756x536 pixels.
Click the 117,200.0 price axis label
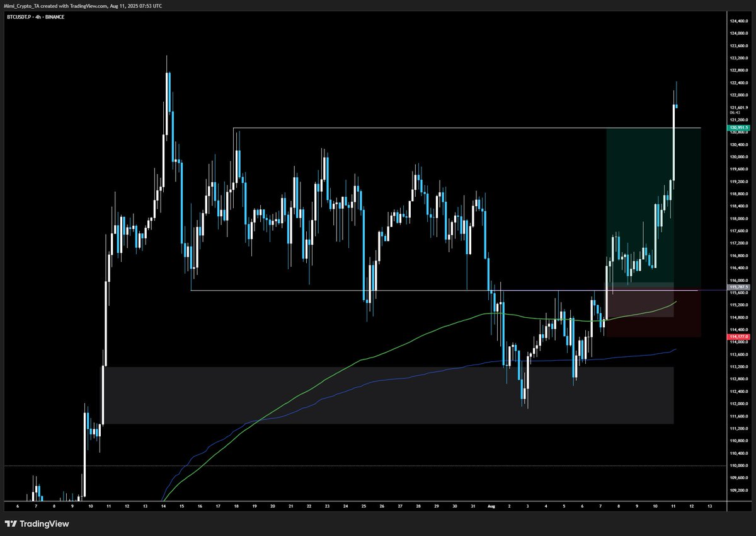[738, 243]
